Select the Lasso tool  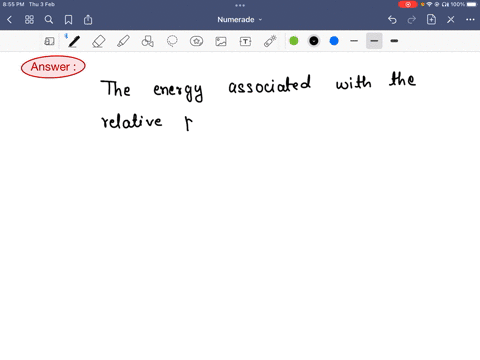coord(172,41)
